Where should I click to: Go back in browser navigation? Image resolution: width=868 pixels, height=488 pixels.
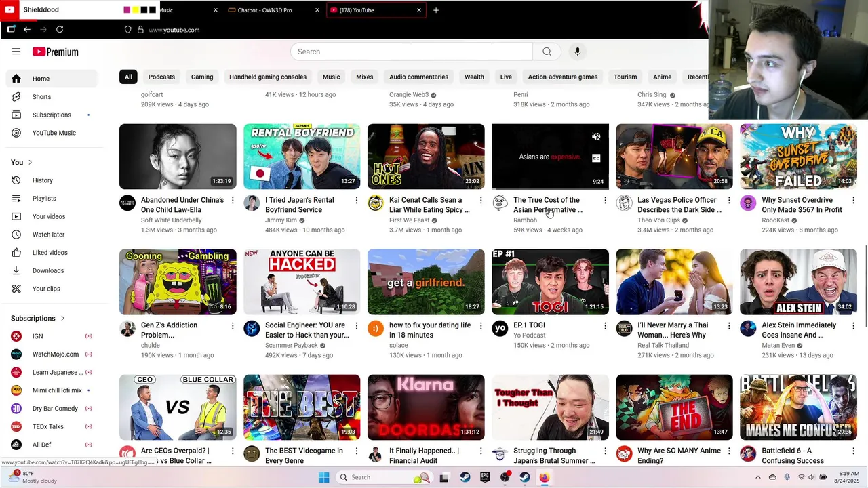click(x=27, y=29)
